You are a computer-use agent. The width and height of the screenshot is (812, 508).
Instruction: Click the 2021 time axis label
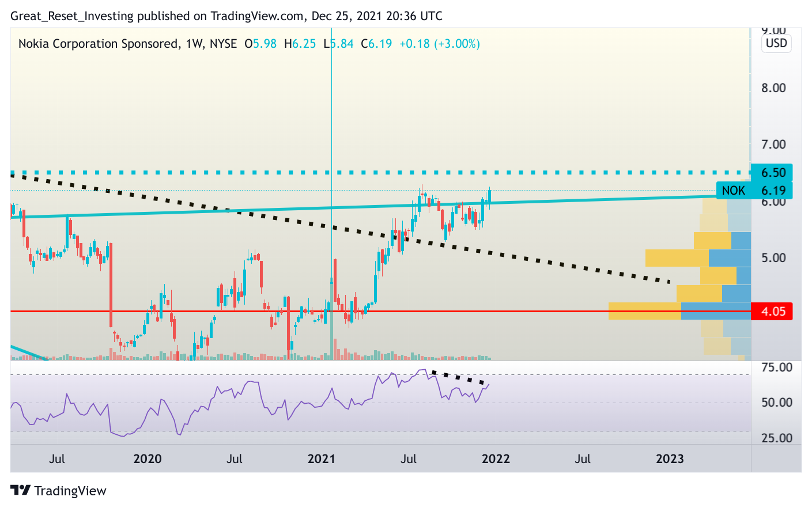tap(322, 459)
